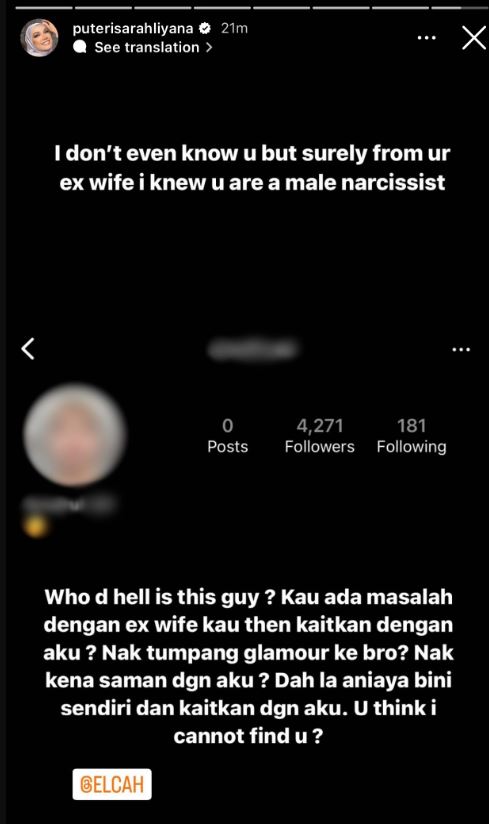
Task: Open the embedded profile three-dot menu
Action: (x=461, y=349)
